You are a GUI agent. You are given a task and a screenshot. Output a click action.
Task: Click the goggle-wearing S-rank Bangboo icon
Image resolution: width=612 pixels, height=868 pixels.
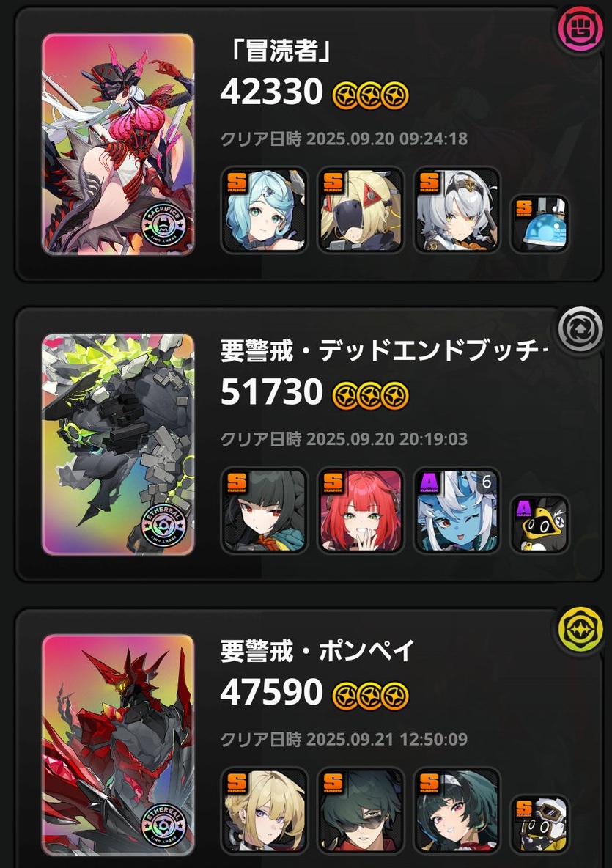[x=539, y=824]
